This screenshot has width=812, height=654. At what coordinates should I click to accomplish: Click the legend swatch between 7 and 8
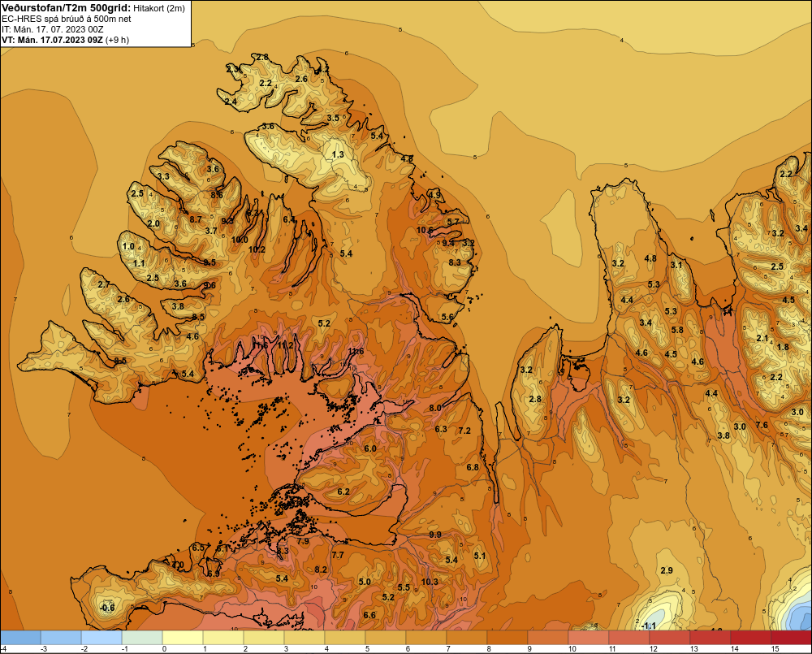pos(467,638)
